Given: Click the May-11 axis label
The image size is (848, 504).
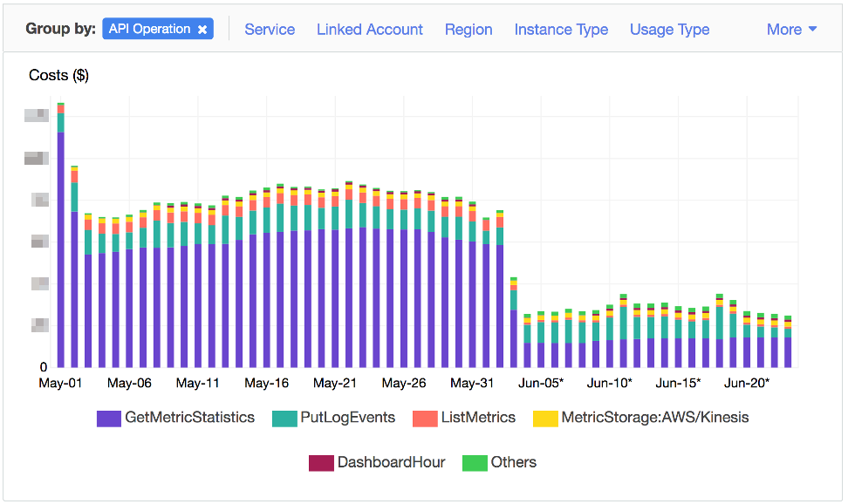Looking at the screenshot, I should coord(198,384).
